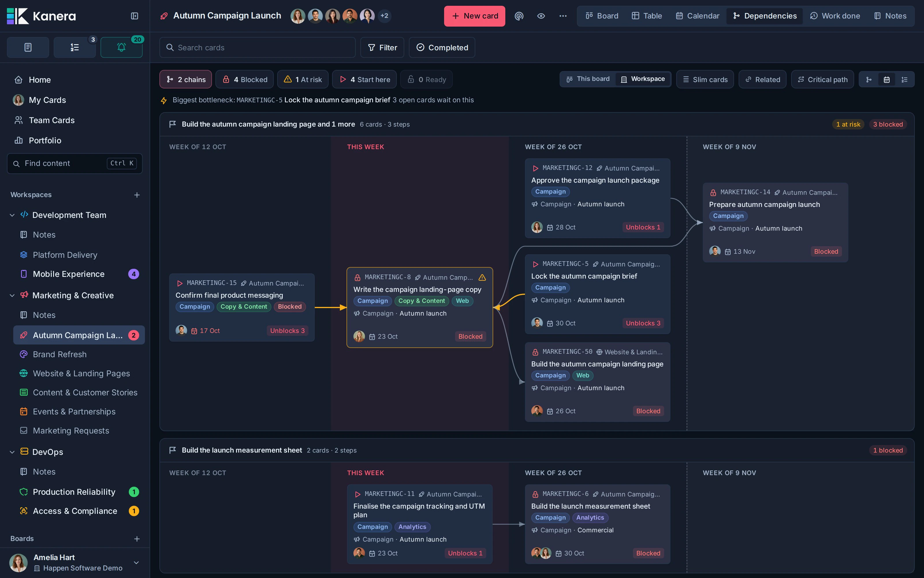This screenshot has width=924, height=578.
Task: Switch to the Table view tab
Action: tap(647, 16)
